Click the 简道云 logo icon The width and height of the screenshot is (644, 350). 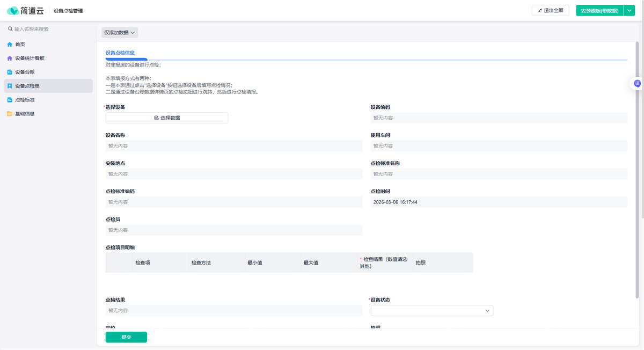point(13,11)
